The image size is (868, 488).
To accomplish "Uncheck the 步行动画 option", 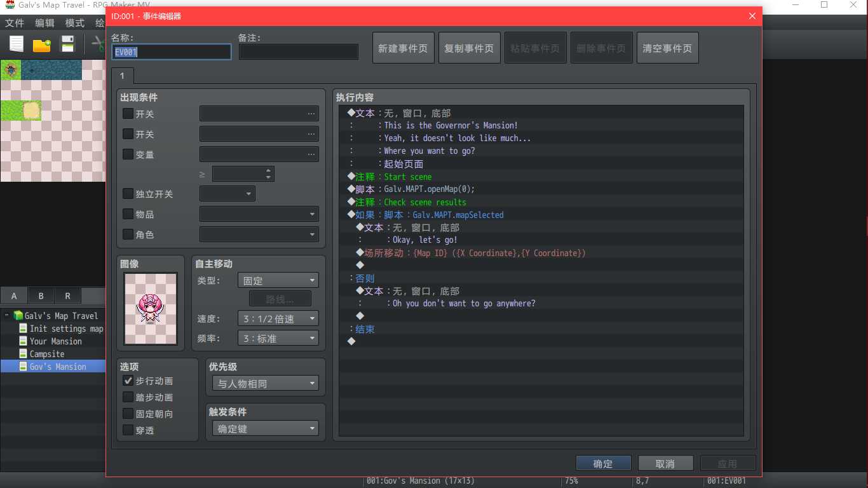I will point(128,381).
